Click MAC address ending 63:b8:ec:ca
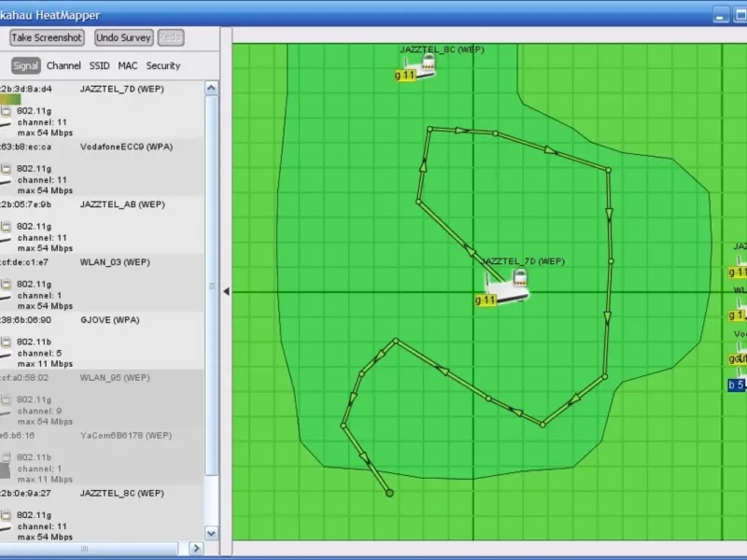The height and width of the screenshot is (560, 747). coord(26,147)
